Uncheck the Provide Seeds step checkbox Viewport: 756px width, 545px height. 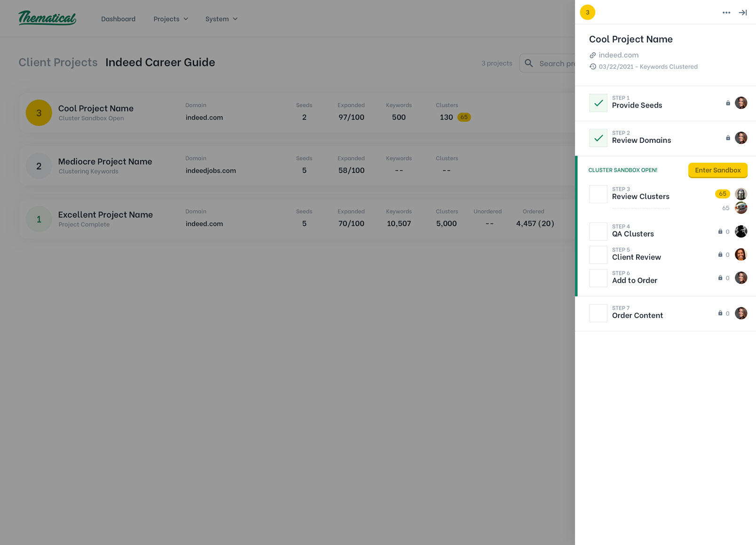(x=598, y=103)
